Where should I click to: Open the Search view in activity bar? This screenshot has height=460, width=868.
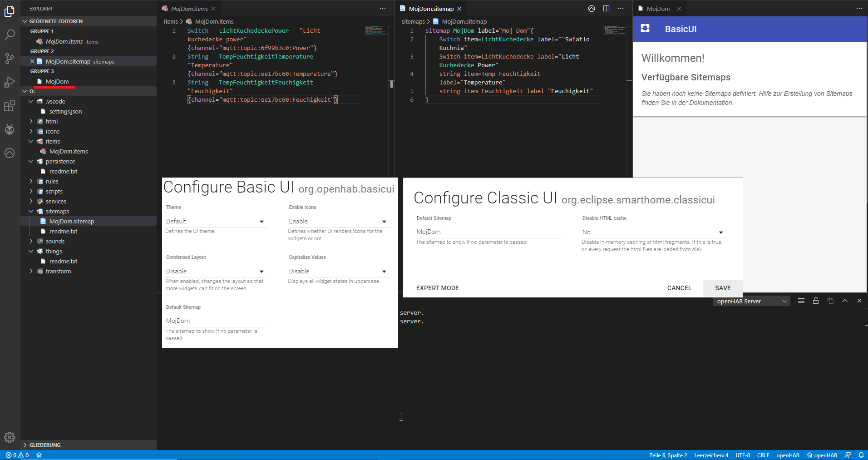10,35
